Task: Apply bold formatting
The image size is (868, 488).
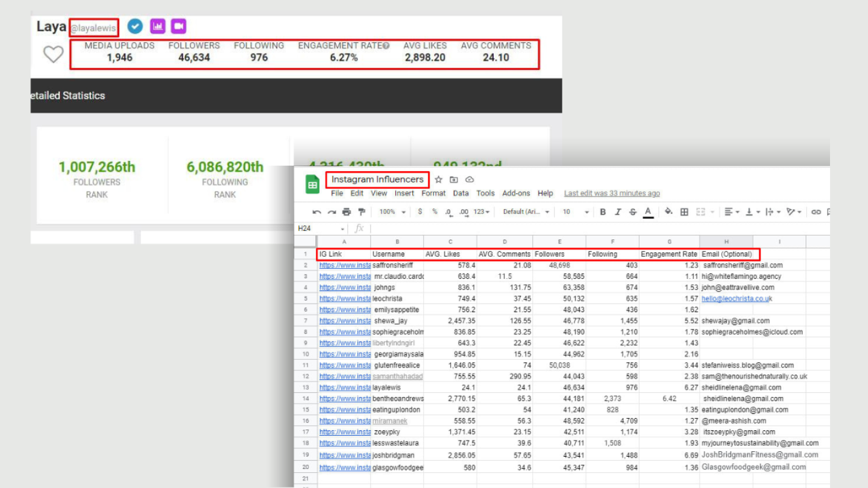Action: pos(603,212)
